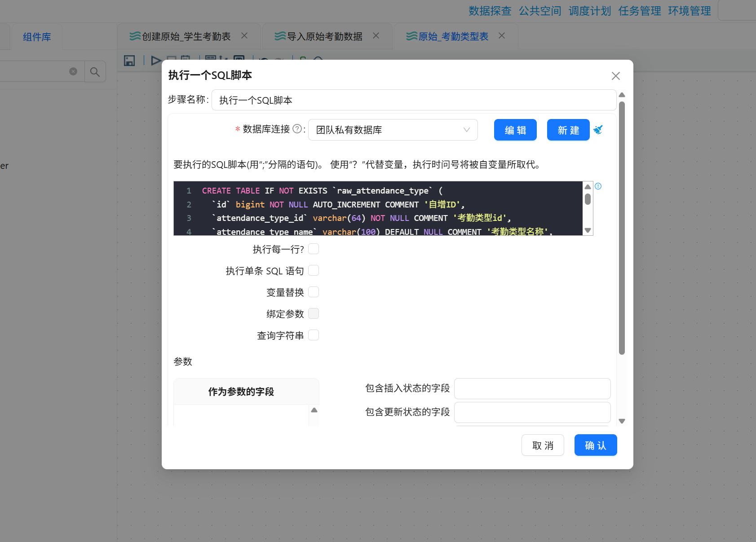
Task: Click the help question mark beside 数据库连接
Action: [x=297, y=129]
